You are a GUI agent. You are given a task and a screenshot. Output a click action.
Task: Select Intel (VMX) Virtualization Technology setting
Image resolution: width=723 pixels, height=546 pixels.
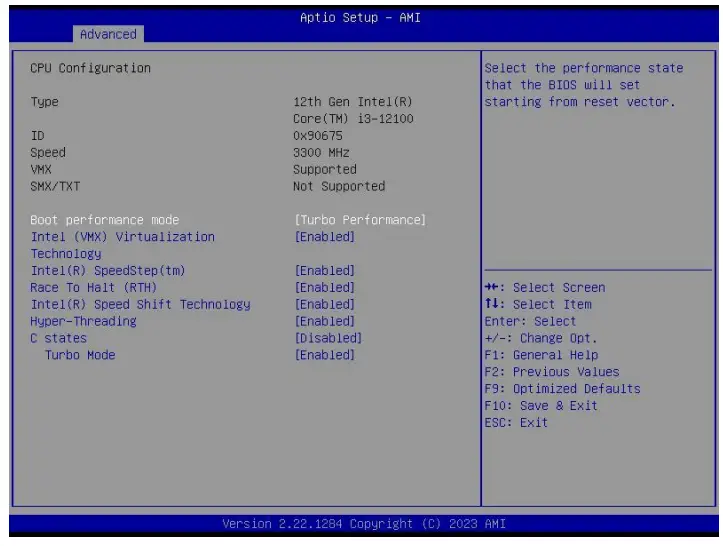pos(123,245)
